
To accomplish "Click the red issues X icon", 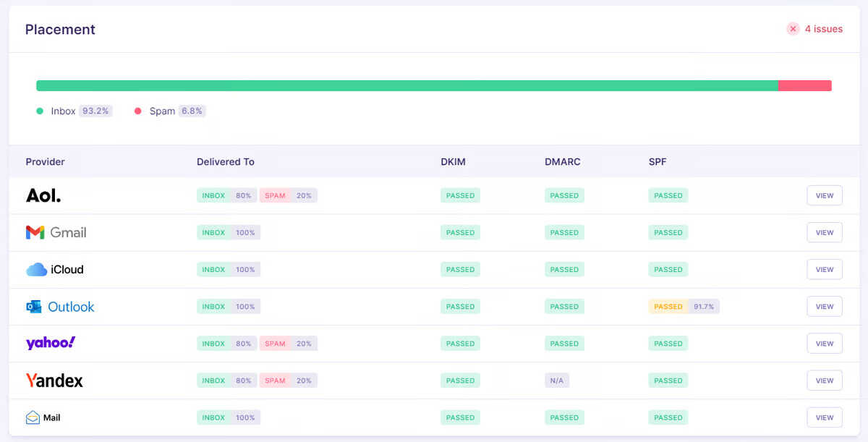I will (x=793, y=29).
